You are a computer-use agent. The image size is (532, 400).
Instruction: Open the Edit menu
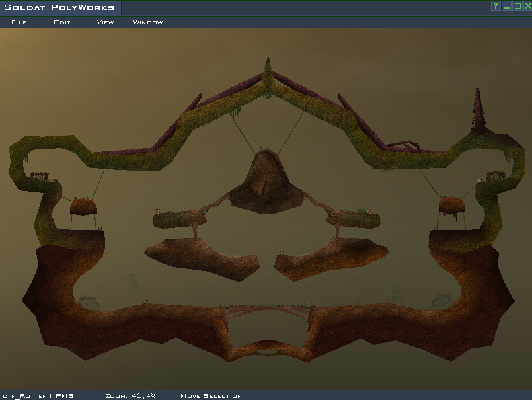pos(62,22)
